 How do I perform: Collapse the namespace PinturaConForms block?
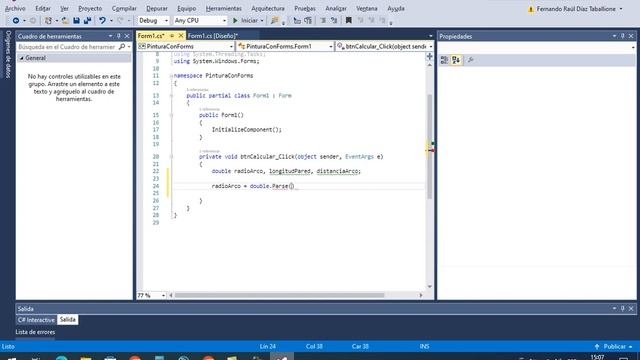pos(171,76)
